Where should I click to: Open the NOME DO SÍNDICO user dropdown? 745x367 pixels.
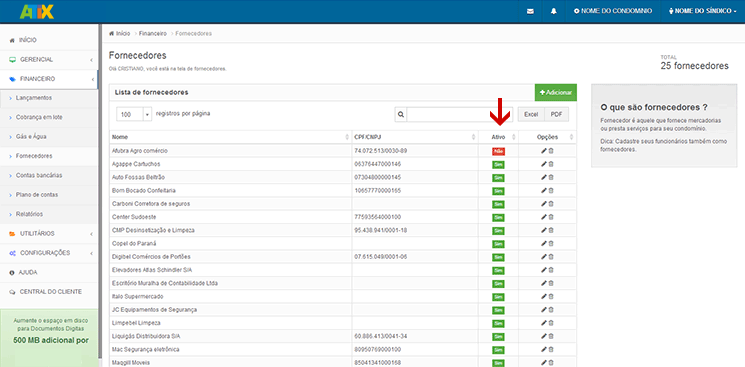coord(702,11)
